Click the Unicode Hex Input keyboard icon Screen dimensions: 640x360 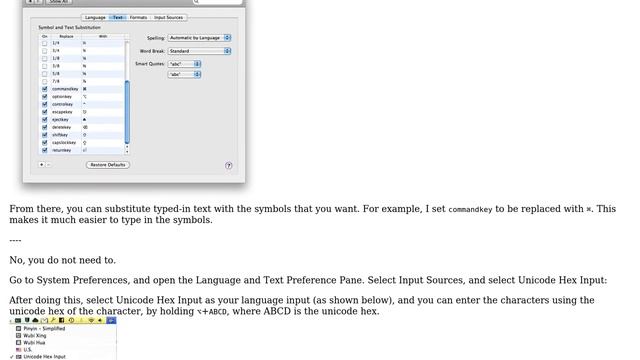(18, 357)
